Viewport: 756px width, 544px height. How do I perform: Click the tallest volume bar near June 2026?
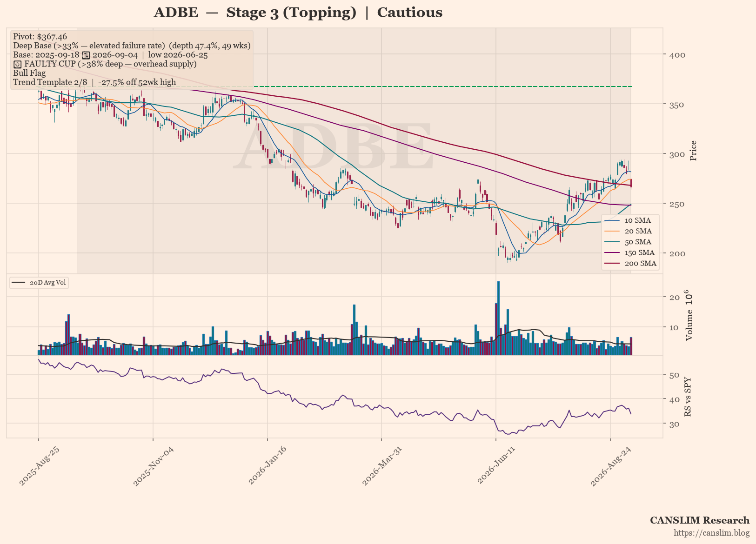pyautogui.click(x=498, y=318)
